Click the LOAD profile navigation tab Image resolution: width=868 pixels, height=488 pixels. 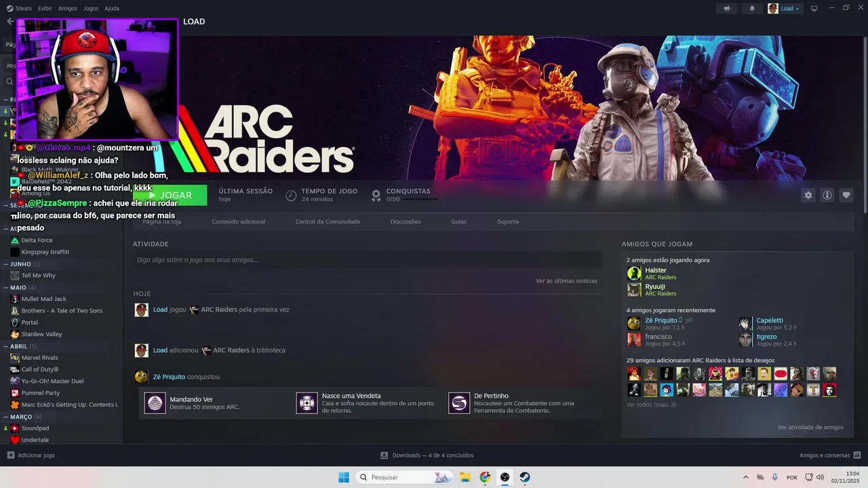[x=194, y=22]
